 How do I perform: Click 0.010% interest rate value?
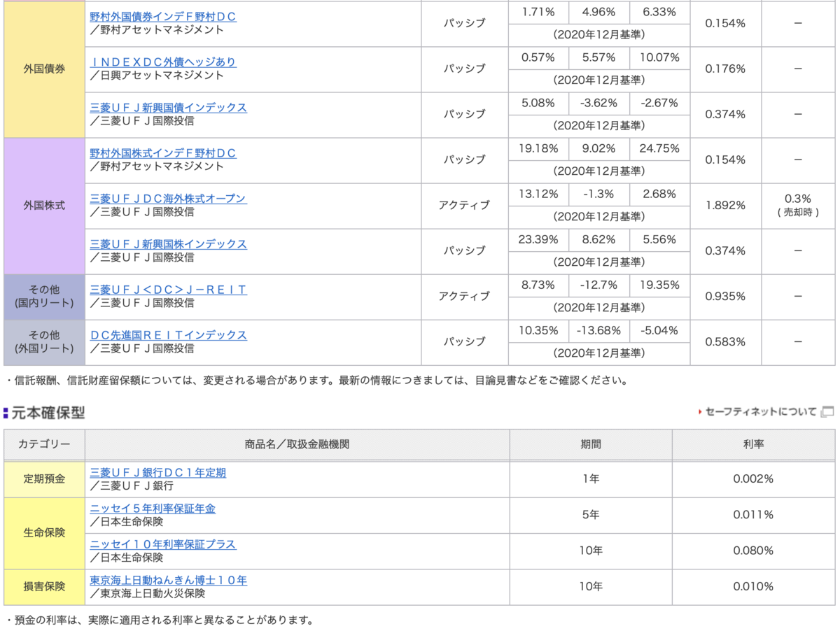coord(753,586)
